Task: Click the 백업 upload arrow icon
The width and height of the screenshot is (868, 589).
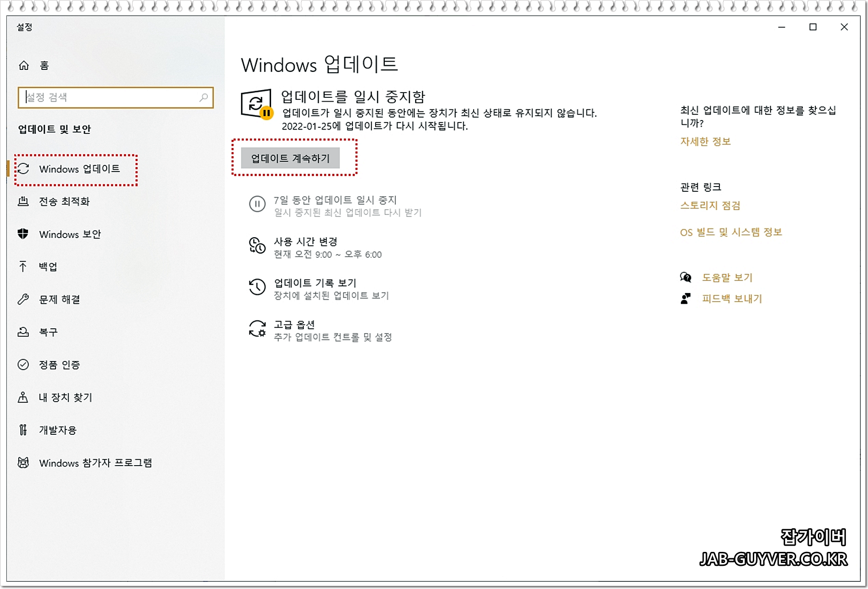Action: (23, 267)
